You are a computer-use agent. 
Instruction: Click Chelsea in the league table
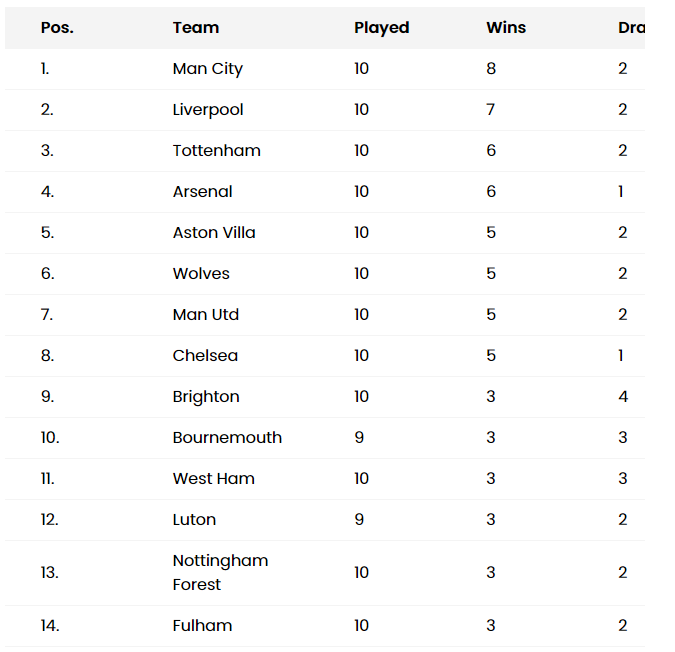(205, 356)
